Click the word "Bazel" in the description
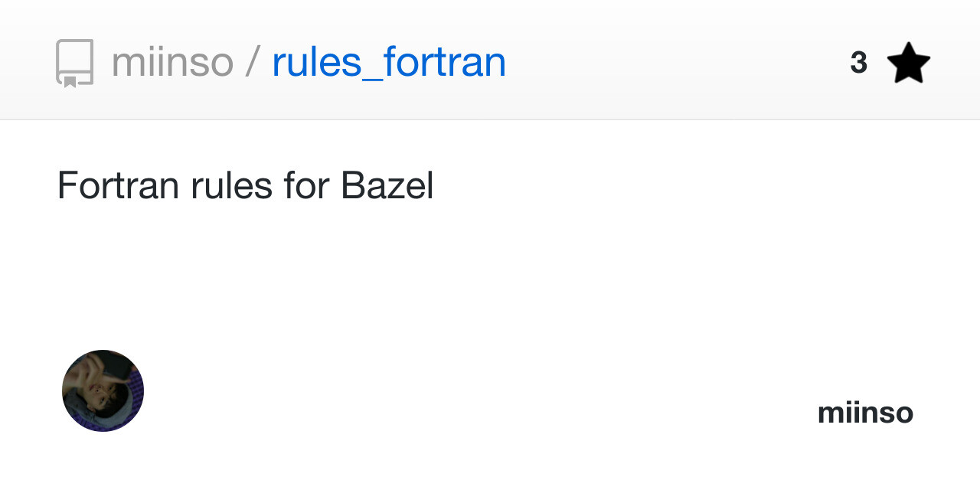Viewport: 980px width, 490px height. coord(387,185)
